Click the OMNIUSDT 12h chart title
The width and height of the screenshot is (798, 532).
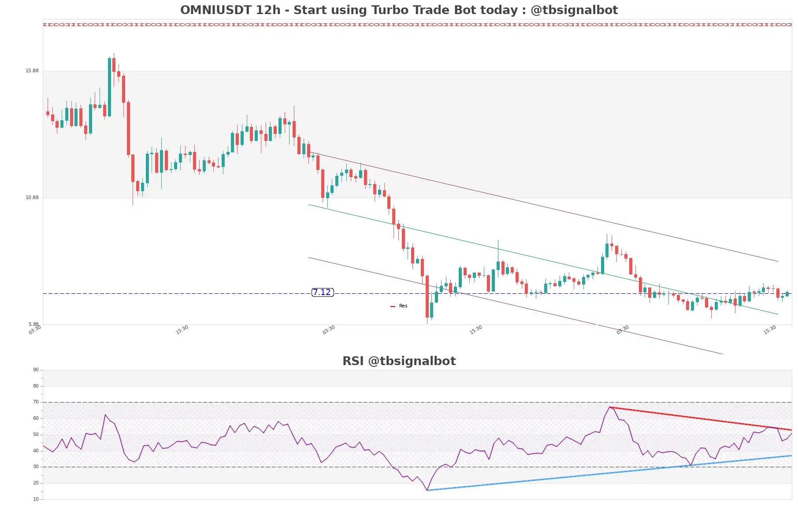click(399, 10)
